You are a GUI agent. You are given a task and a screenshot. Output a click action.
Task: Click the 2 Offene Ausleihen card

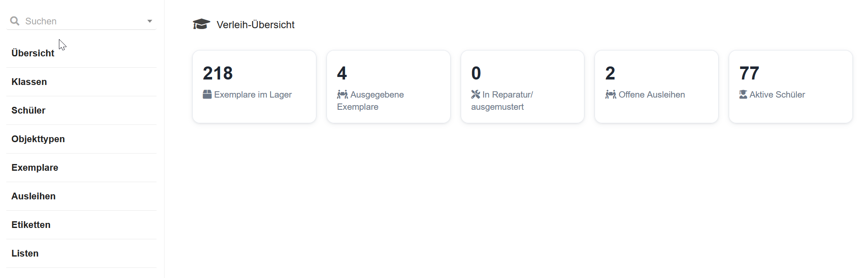point(656,87)
